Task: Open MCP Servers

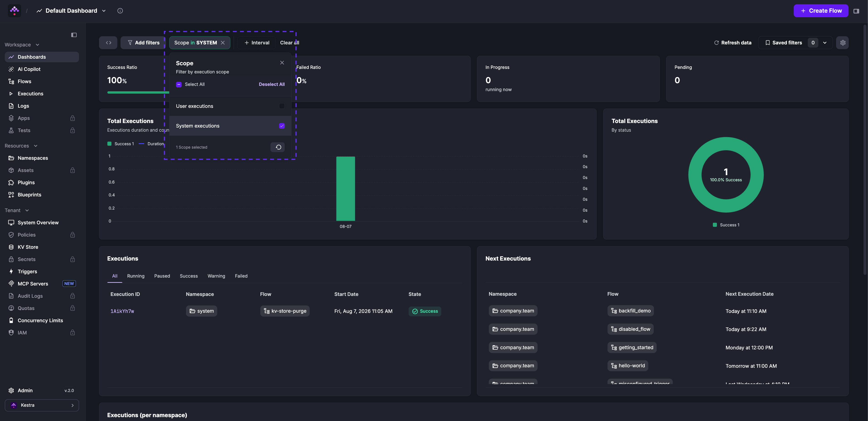Action: (x=42, y=284)
